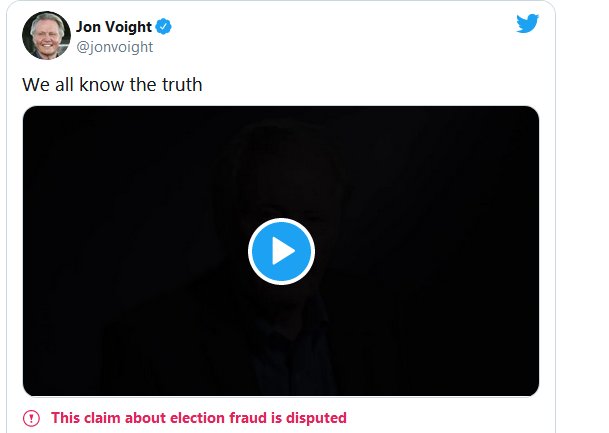Open the election fraud disputed notice
Screen dimensions: 609x433
click(198, 418)
